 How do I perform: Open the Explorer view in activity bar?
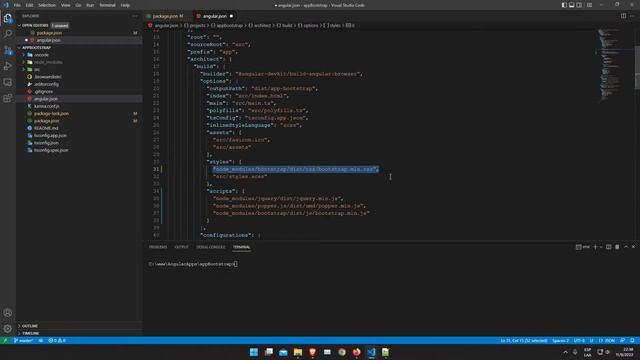pyautogui.click(x=8, y=18)
